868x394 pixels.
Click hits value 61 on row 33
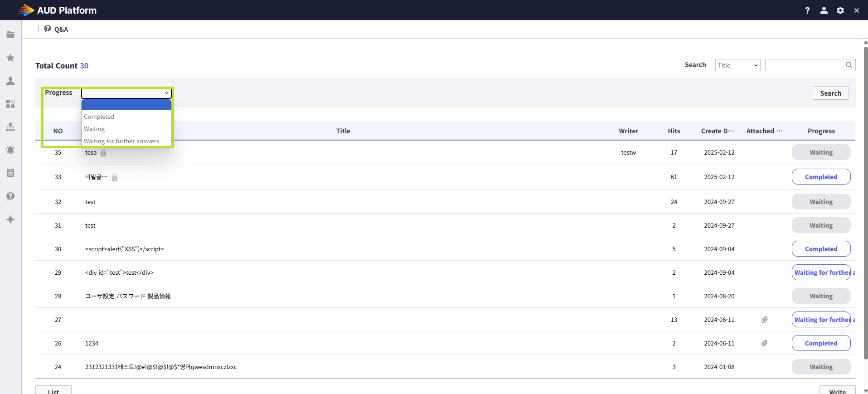click(674, 177)
